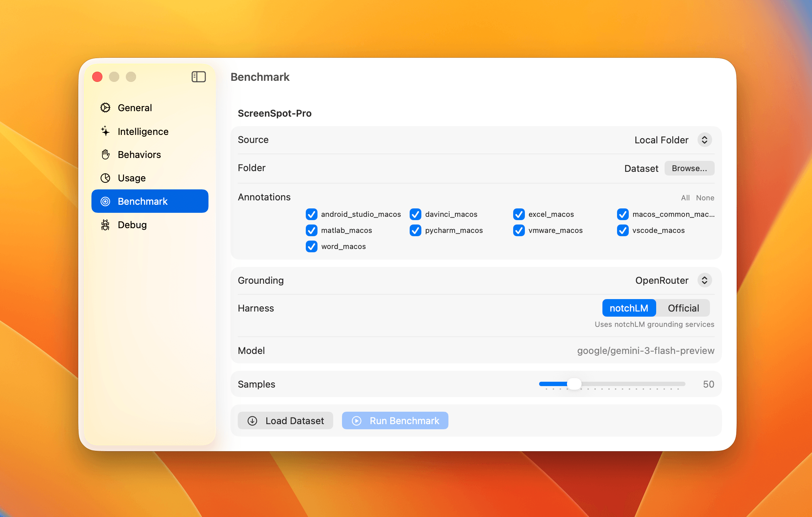The width and height of the screenshot is (812, 517).
Task: Click the Dataset folder name
Action: pyautogui.click(x=641, y=169)
